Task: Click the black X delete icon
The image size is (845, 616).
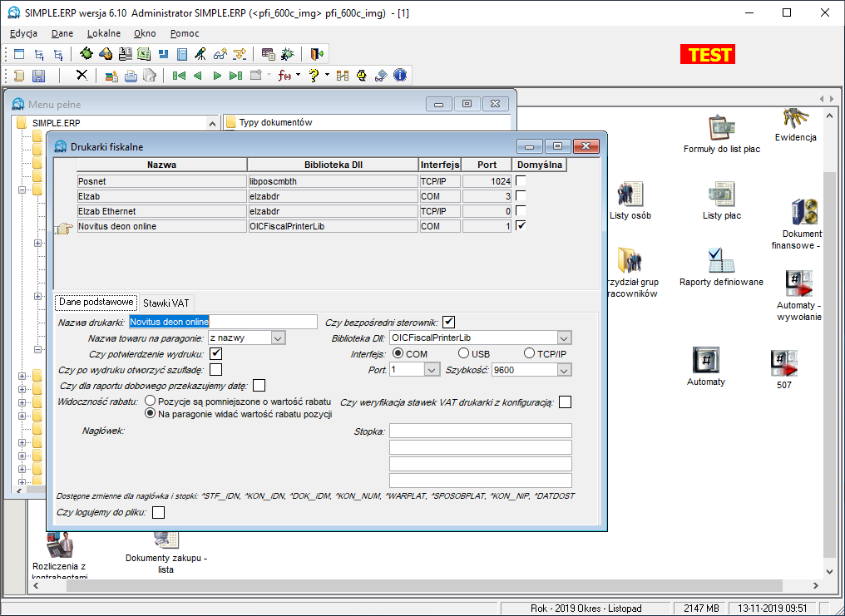Action: (82, 76)
